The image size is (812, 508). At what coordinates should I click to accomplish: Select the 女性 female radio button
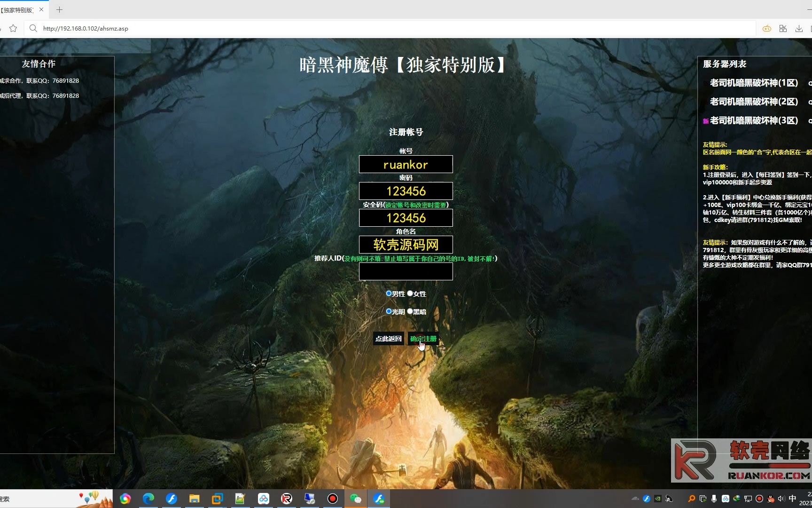coord(410,293)
